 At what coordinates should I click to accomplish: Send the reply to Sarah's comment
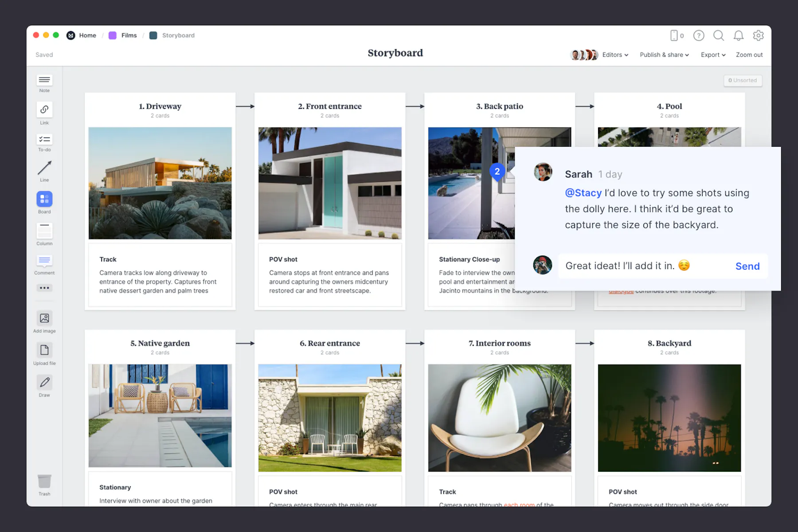[x=747, y=266]
